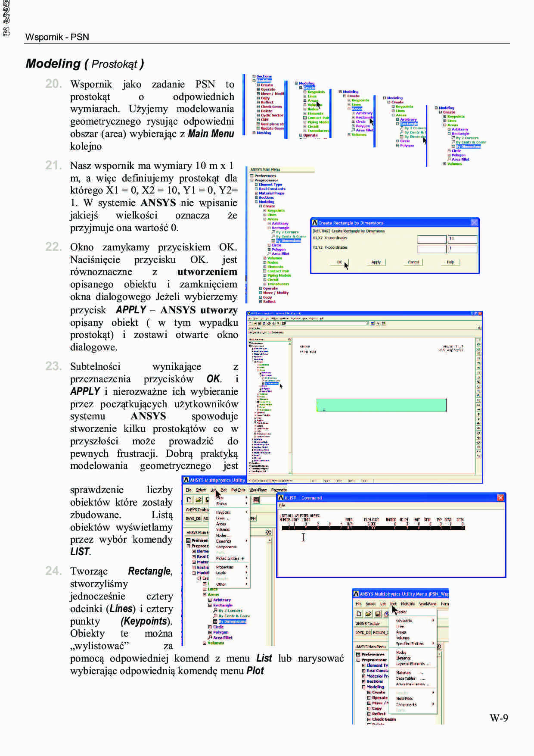Click RESUM_DB button in Plot-menu screenshot
The height and width of the screenshot is (756, 534).
pyautogui.click(x=381, y=632)
